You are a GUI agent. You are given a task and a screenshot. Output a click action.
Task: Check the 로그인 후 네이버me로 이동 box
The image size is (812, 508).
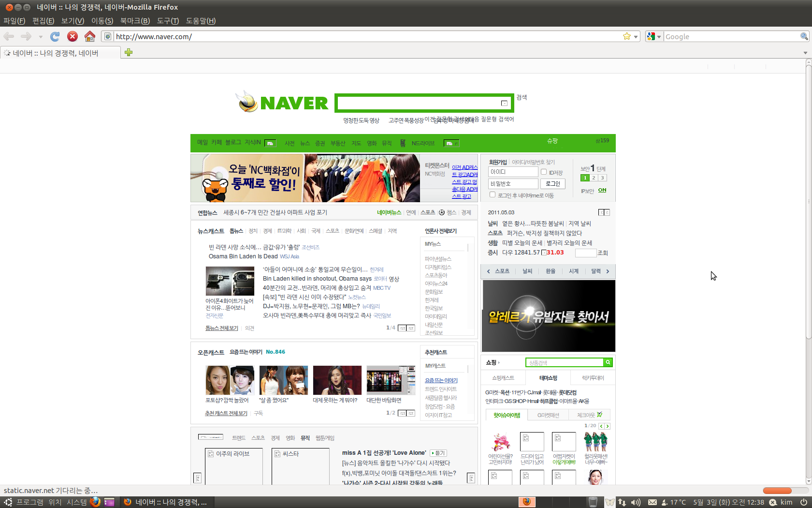(493, 194)
